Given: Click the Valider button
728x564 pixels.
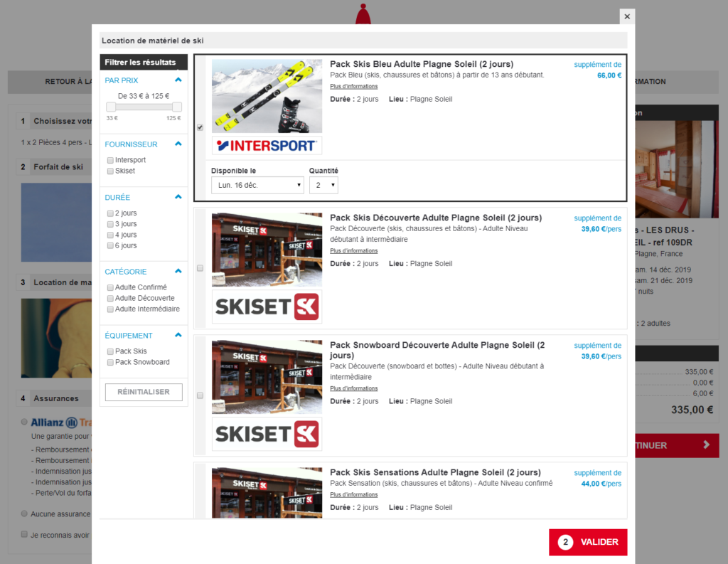Looking at the screenshot, I should (588, 542).
